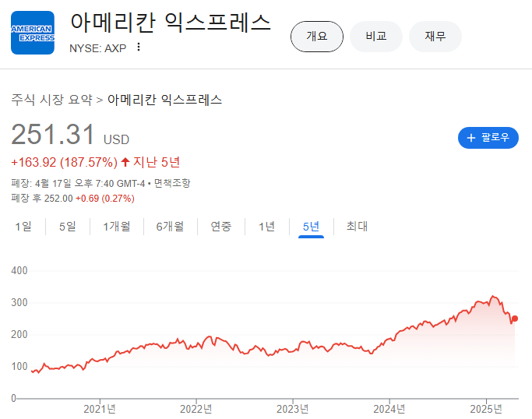The width and height of the screenshot is (532, 419).
Task: Switch to the 비교 tab
Action: (376, 37)
